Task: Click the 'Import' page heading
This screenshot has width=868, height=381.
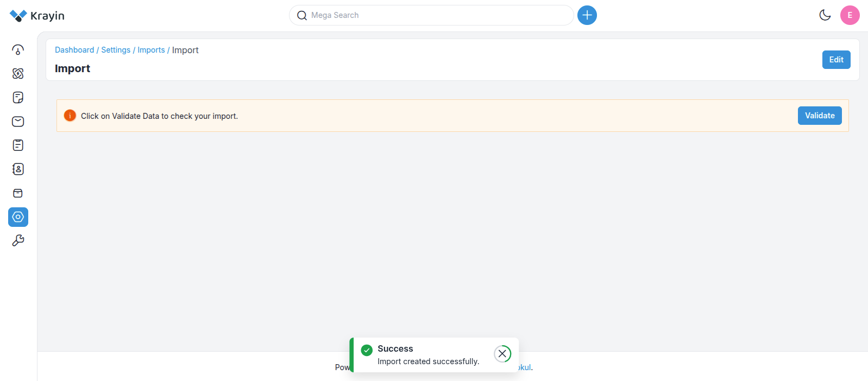Action: point(72,68)
